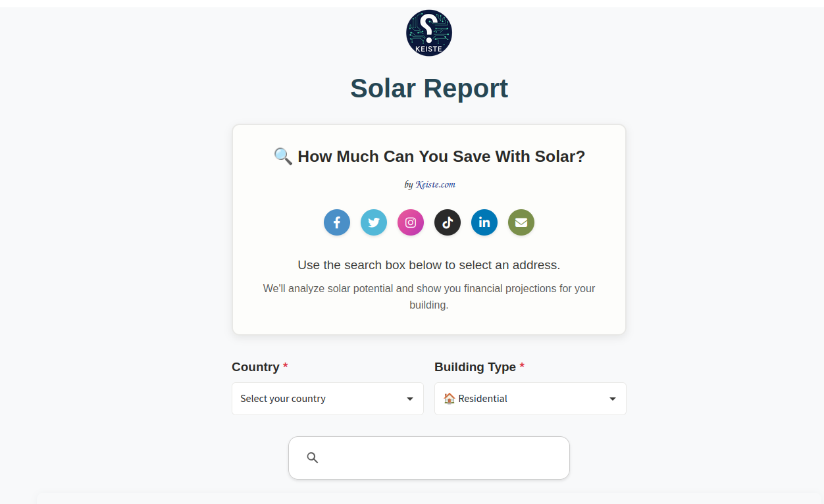Visit the Instagram profile icon
The height and width of the screenshot is (504, 824).
411,222
